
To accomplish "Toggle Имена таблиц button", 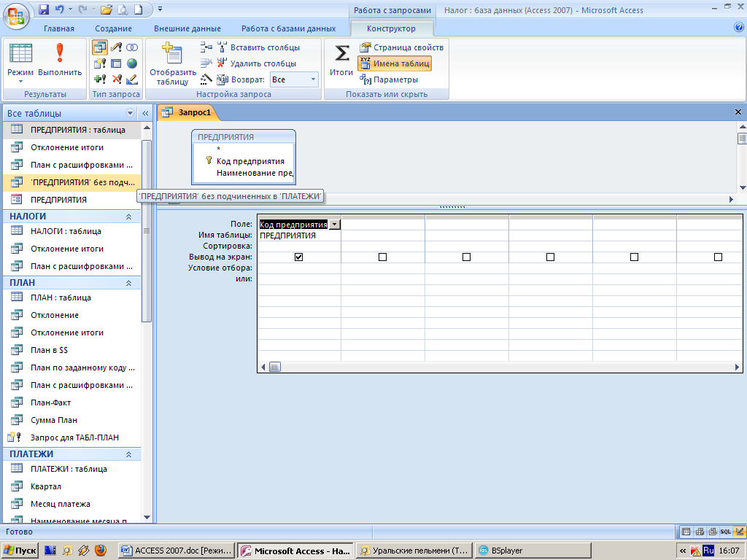I will click(395, 63).
